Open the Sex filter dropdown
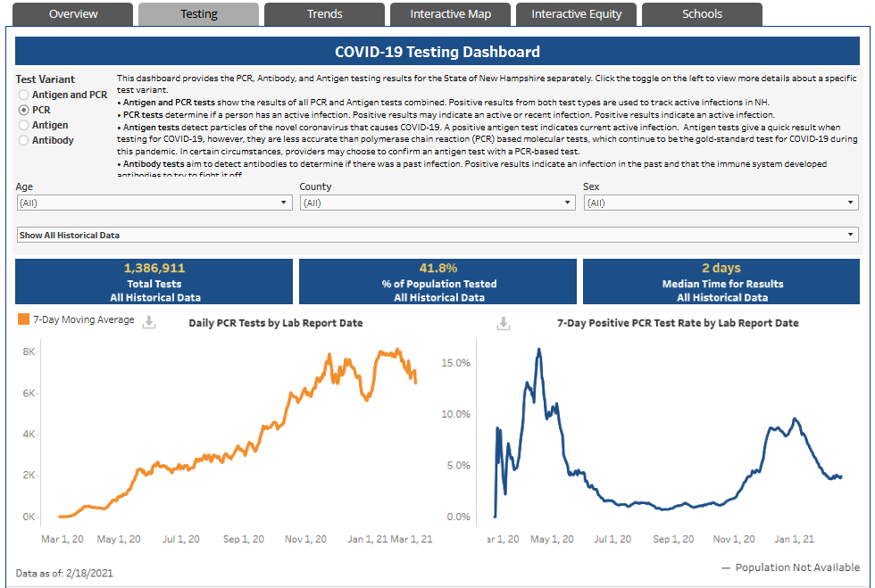The image size is (875, 588). click(x=721, y=203)
